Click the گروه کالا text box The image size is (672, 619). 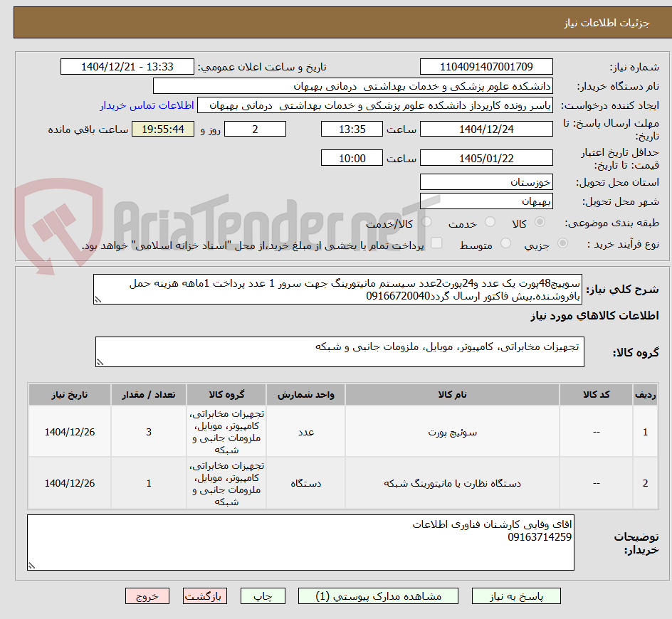(x=340, y=351)
